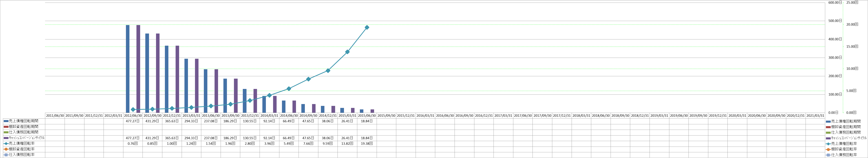868x158 pixels.
Task: Click the 3.96回 turnover rate cell
Action: (270, 144)
